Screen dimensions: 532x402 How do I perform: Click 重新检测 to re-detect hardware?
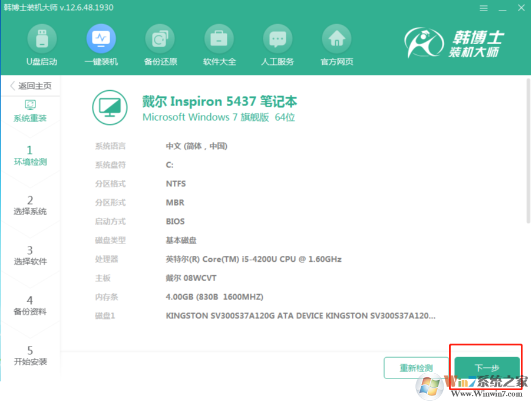coord(417,367)
